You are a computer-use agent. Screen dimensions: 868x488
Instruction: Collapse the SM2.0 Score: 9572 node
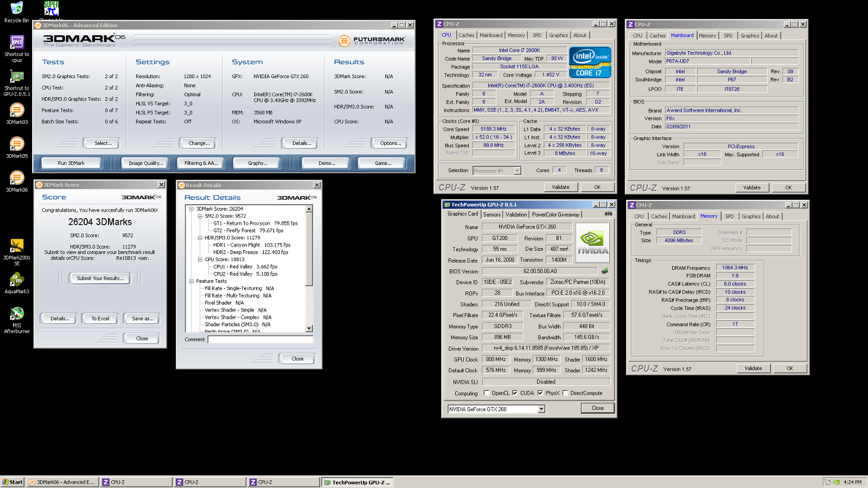click(200, 216)
